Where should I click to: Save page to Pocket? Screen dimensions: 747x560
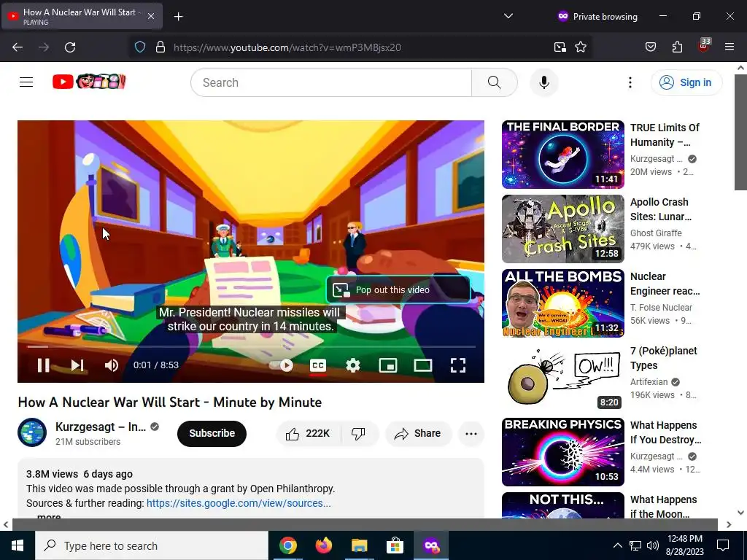pos(650,47)
